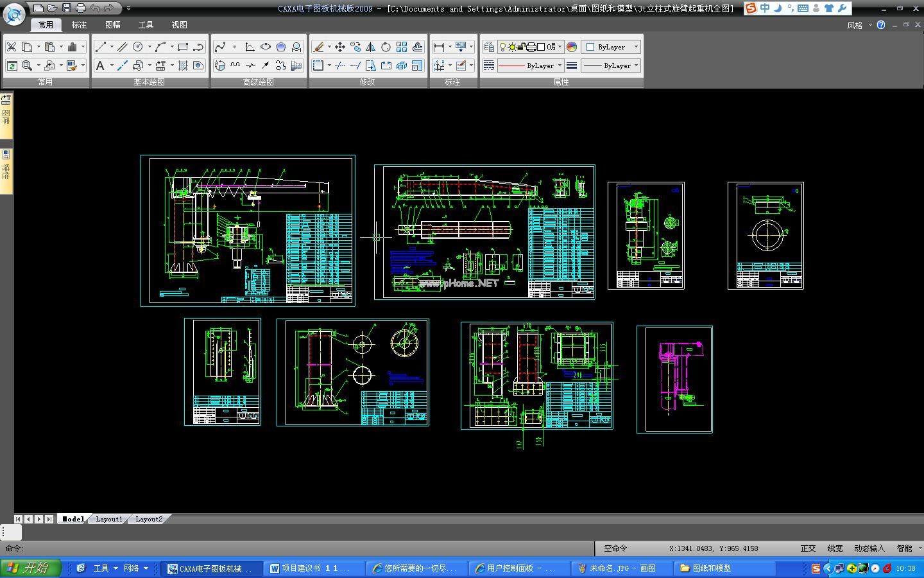Toggle 动态输入 dynamic input mode
Viewport: 924px width, 578px height.
click(x=869, y=548)
